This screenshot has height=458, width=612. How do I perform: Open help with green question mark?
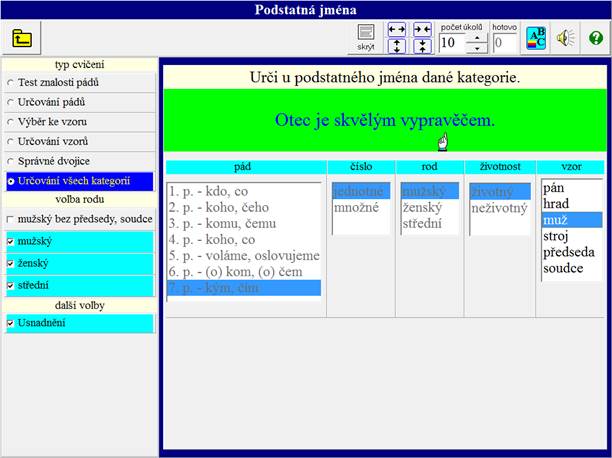[596, 39]
